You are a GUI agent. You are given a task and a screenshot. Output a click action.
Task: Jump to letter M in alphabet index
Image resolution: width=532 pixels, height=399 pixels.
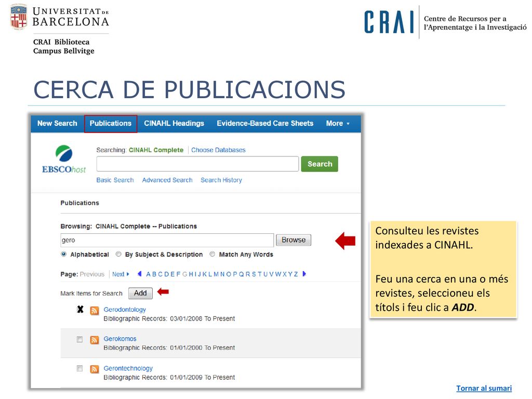click(x=216, y=274)
